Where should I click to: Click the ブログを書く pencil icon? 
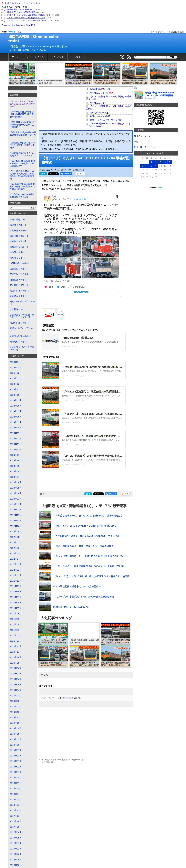pyautogui.click(x=153, y=32)
